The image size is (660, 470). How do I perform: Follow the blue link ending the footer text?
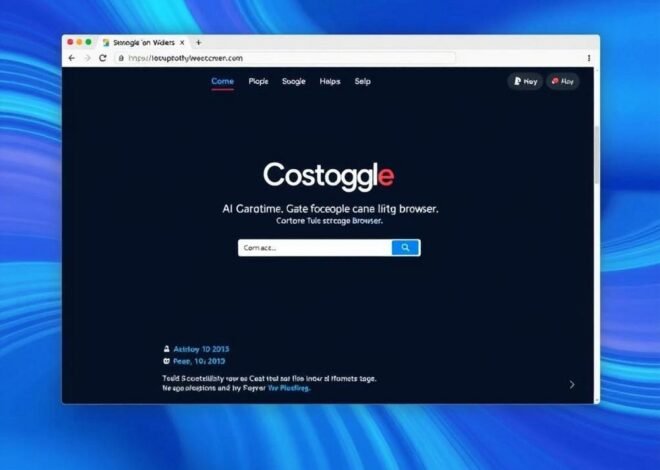[x=289, y=388]
